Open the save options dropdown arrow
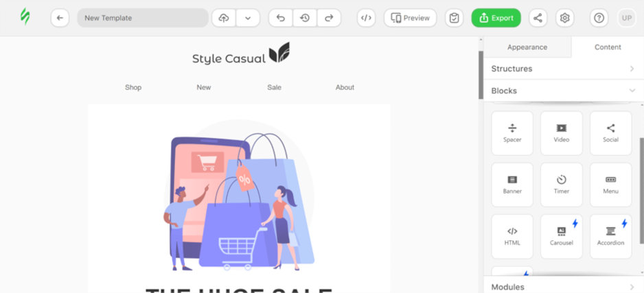 pos(248,18)
